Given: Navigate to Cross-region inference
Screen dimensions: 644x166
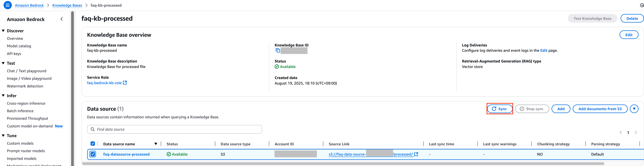Looking at the screenshot, I should click(x=26, y=103).
